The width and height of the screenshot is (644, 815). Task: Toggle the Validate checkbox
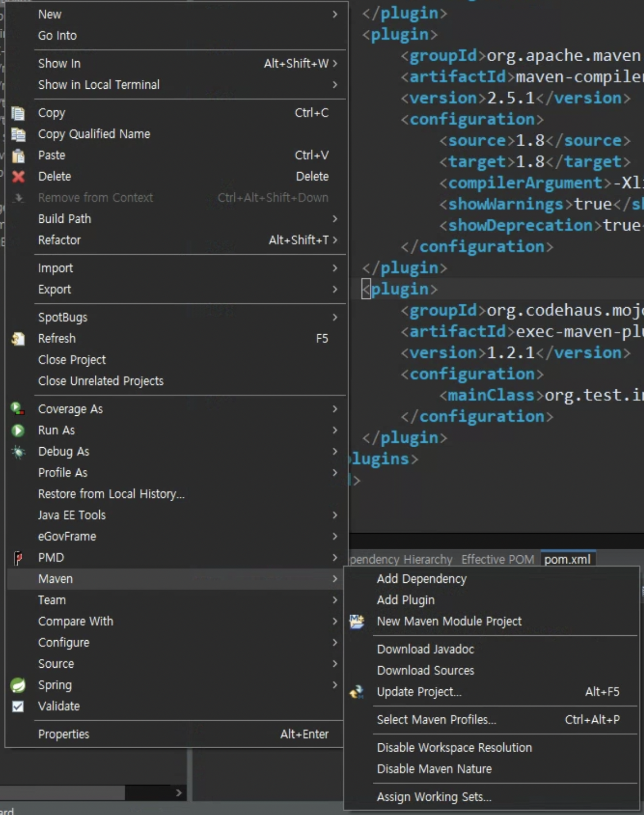pos(18,706)
